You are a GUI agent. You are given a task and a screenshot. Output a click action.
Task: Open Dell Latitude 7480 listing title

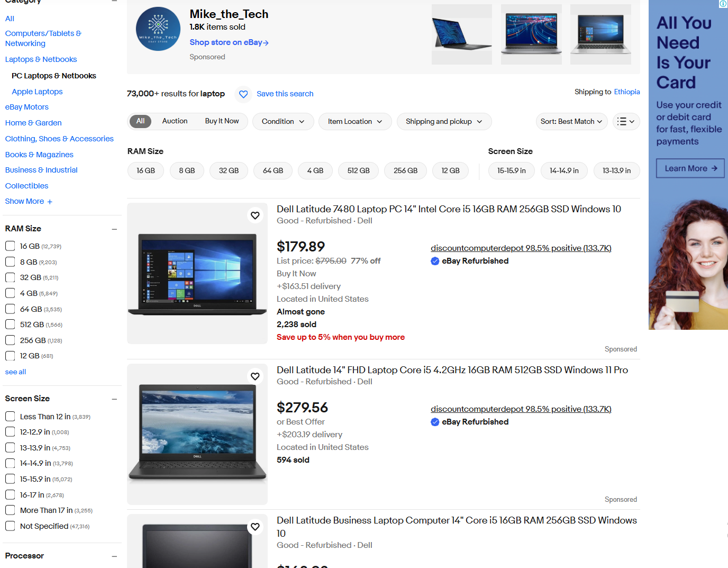point(449,209)
